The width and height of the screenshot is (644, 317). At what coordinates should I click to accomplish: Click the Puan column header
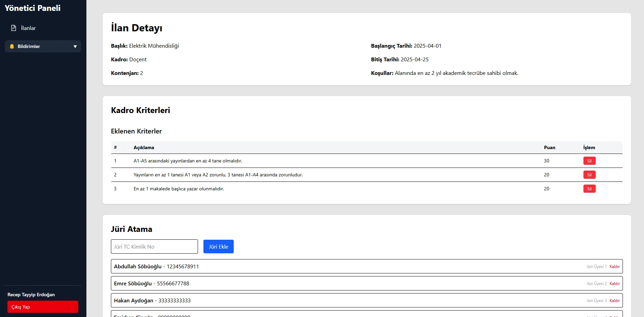click(549, 147)
